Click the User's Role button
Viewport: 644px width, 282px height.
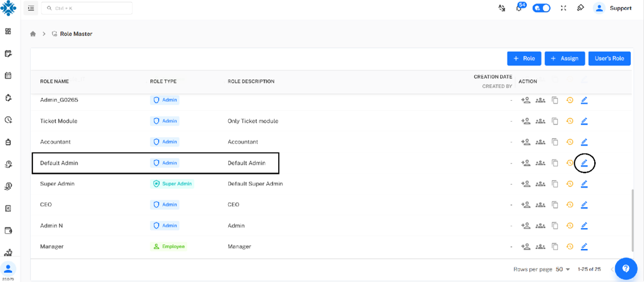[x=609, y=58]
